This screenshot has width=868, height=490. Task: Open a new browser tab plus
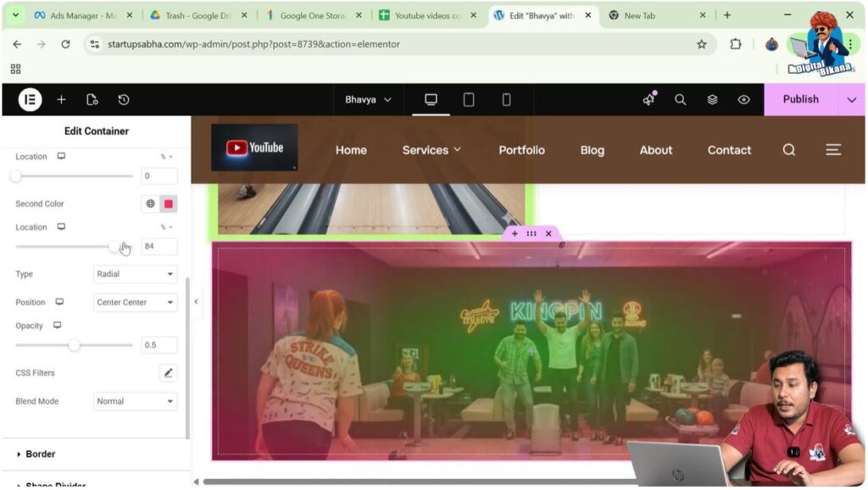727,15
